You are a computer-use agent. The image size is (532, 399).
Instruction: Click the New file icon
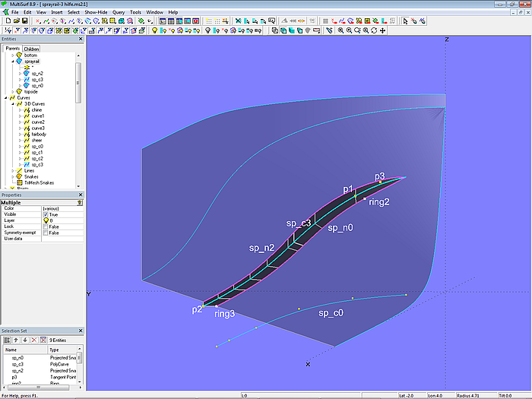(x=7, y=21)
